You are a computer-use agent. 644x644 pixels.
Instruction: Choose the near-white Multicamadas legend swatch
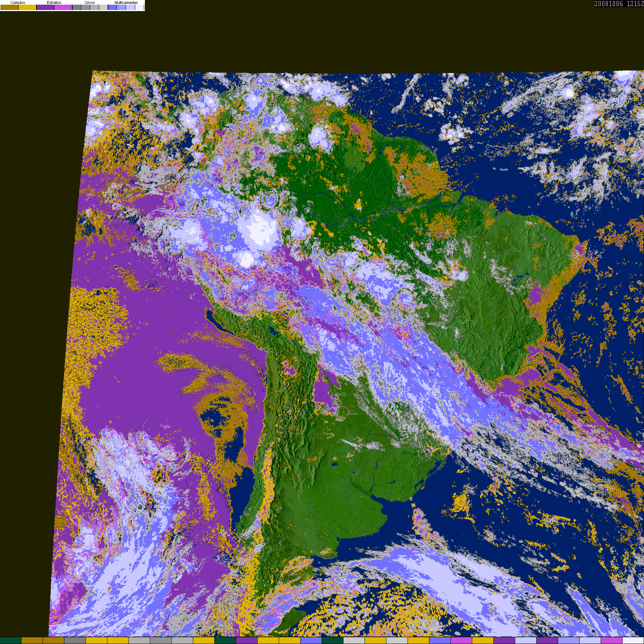coord(139,8)
